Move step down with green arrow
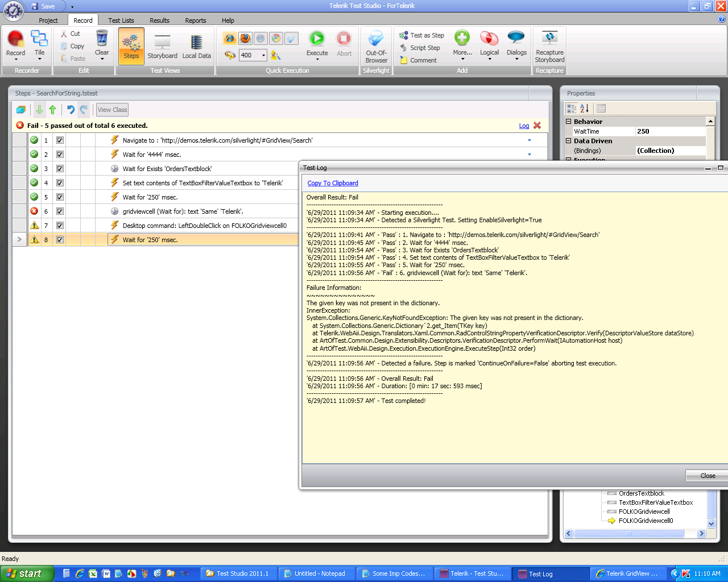728x582 pixels. click(x=39, y=110)
